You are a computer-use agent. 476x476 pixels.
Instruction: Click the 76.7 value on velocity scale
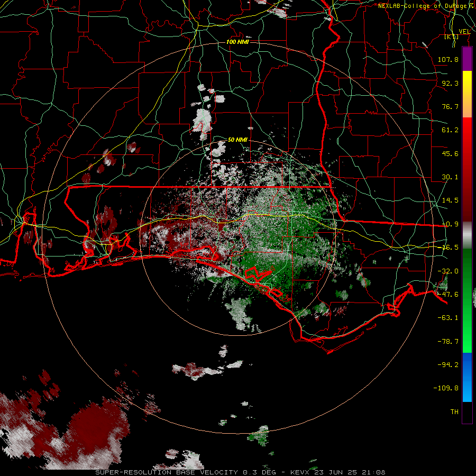click(450, 106)
